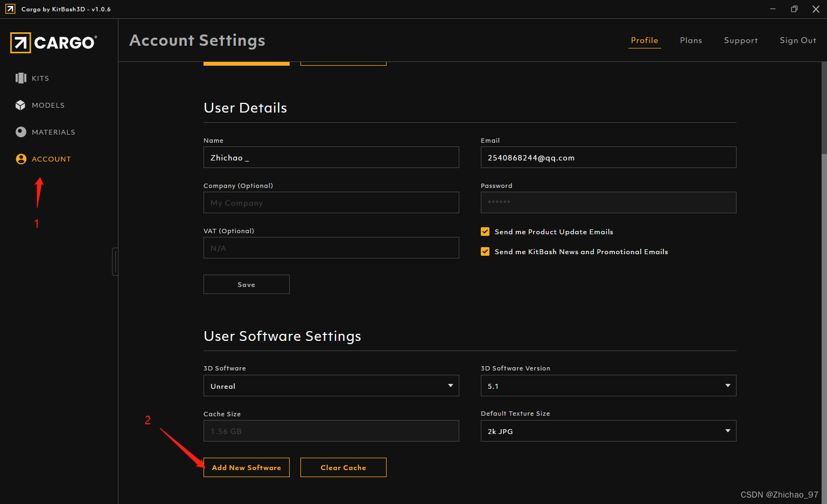Restore down the Cargo window
Screen dimensions: 827x504
(794, 9)
